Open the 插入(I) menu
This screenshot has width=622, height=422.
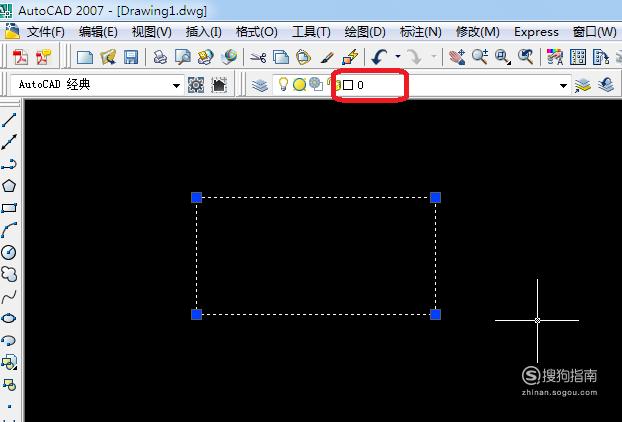tap(203, 32)
